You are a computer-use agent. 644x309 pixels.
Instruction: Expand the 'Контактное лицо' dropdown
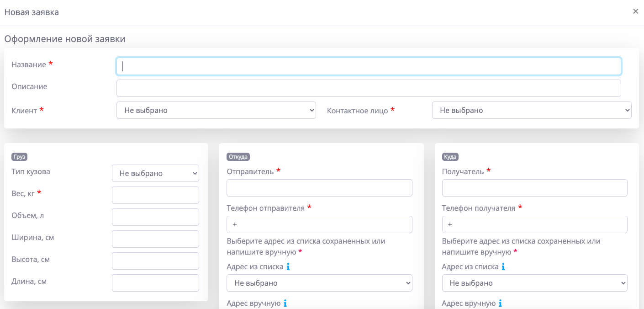[532, 110]
